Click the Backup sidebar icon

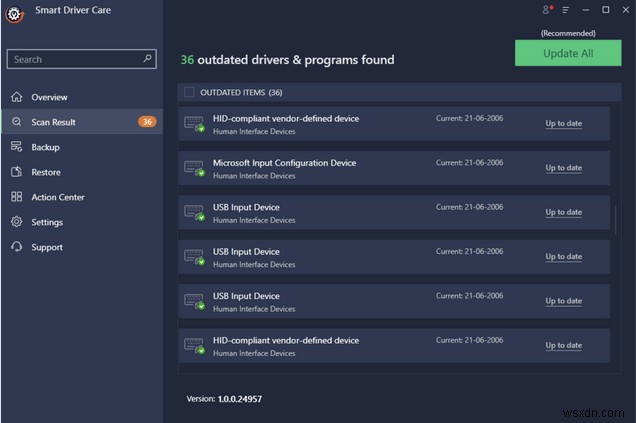16,147
